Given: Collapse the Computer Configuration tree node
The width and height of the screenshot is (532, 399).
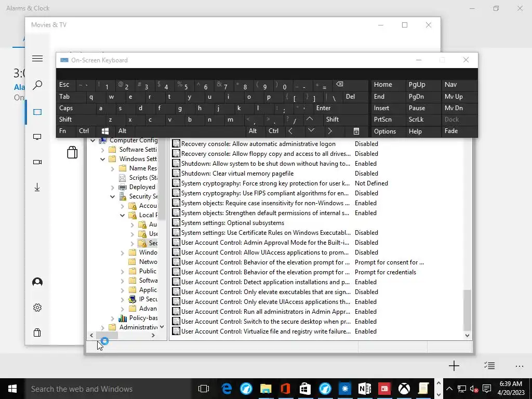Looking at the screenshot, I should (92, 140).
